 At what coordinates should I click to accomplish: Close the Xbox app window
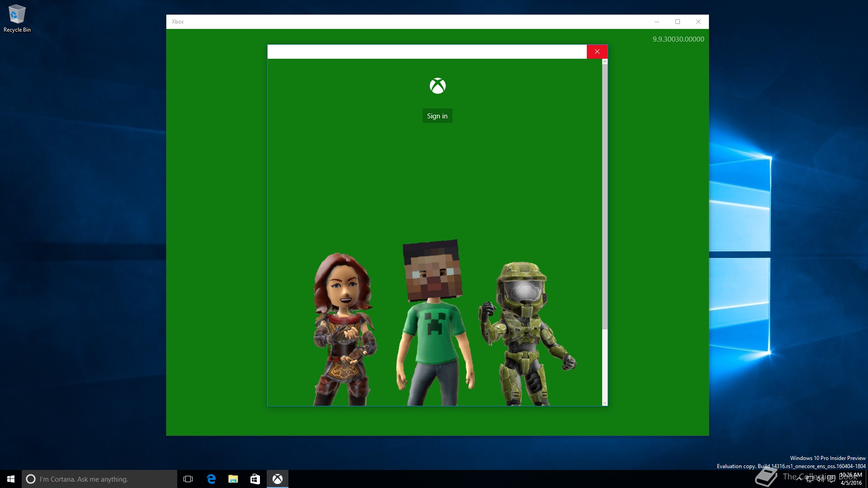point(698,22)
